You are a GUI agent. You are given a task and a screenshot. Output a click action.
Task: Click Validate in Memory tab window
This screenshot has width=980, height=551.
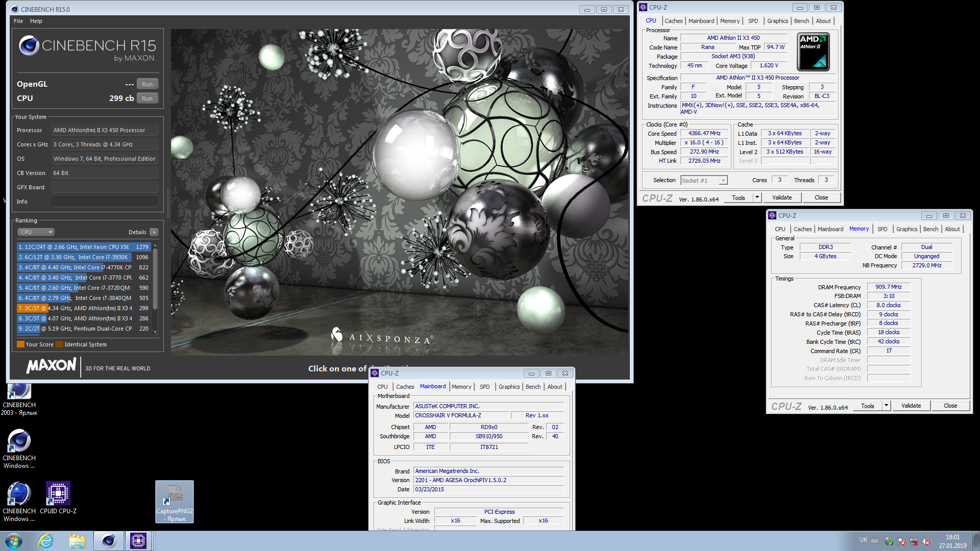coord(911,406)
